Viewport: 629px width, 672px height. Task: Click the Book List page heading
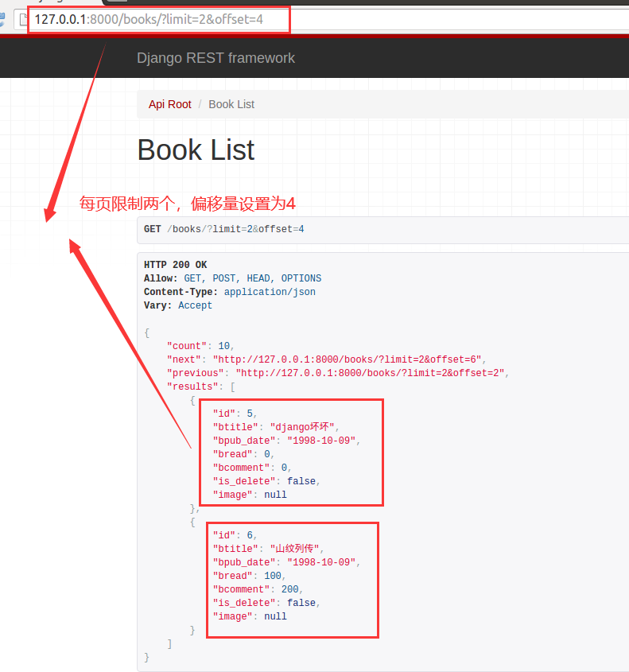coord(196,150)
